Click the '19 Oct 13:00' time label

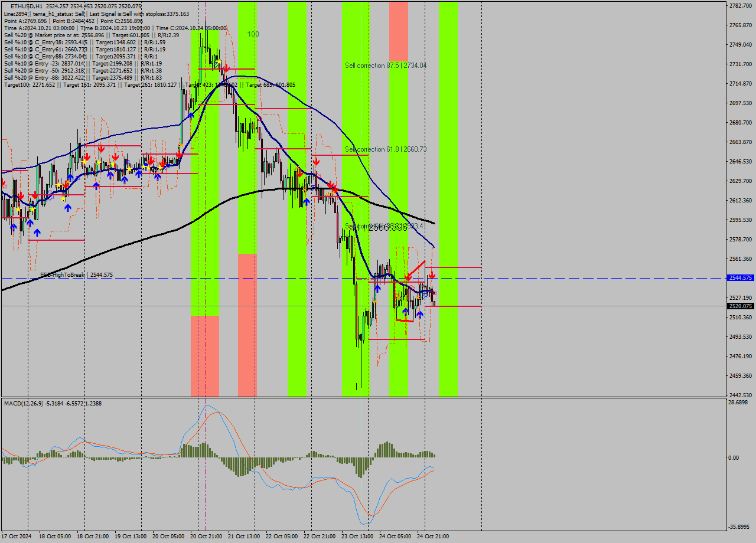130,537
